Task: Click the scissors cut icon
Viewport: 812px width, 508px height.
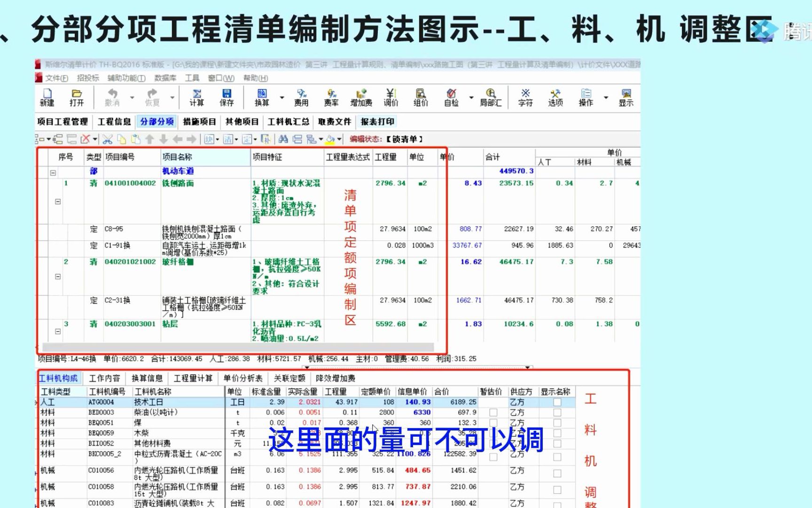Action: 108,139
